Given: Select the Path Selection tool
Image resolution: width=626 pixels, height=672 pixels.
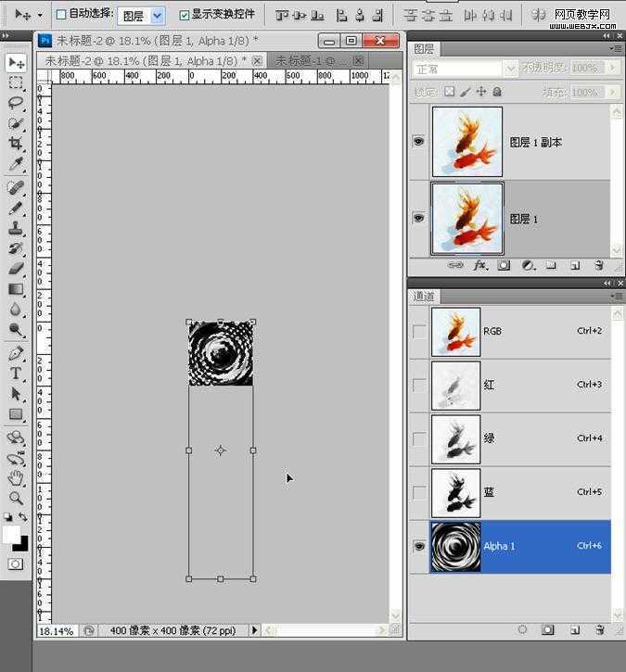Looking at the screenshot, I should (17, 394).
